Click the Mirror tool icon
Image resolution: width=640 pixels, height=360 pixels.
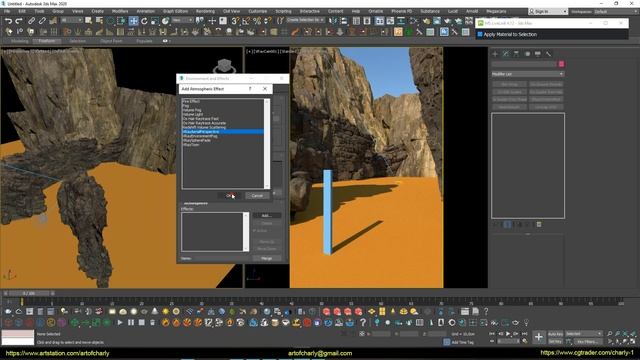(x=333, y=20)
